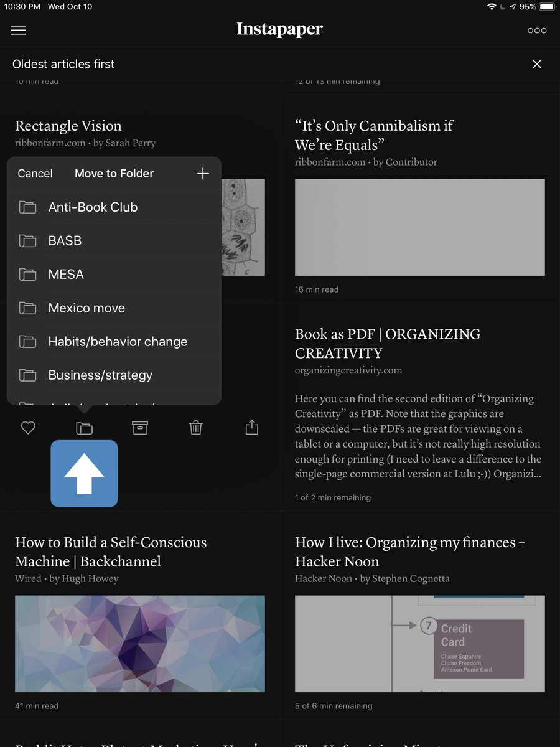Click "Wired • by Hugh Howey" byline
Screen dimensions: 560x747
67,579
